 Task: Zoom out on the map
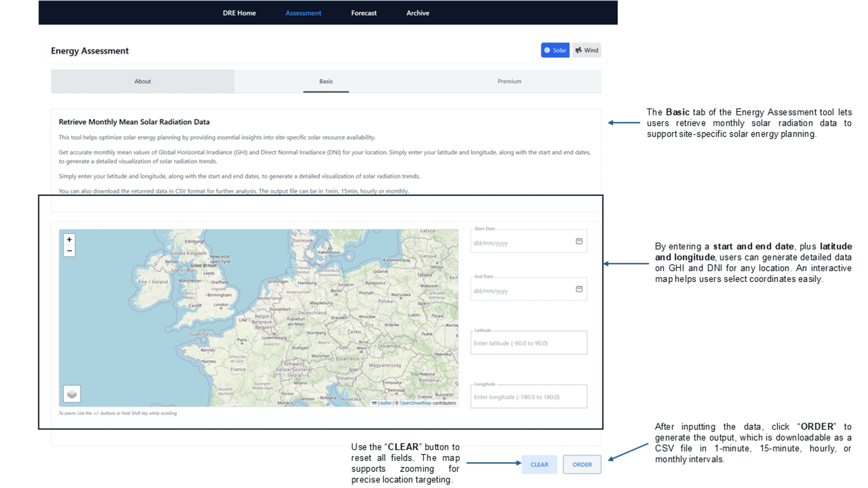pyautogui.click(x=69, y=251)
